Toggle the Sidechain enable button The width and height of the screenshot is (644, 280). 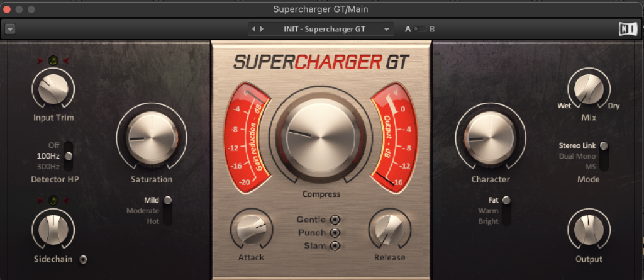pyautogui.click(x=84, y=259)
